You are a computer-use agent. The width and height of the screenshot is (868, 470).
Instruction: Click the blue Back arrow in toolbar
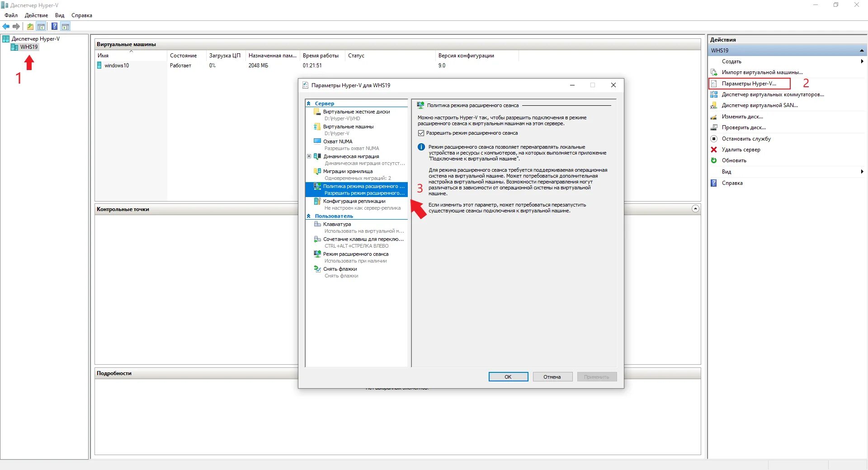pyautogui.click(x=6, y=26)
